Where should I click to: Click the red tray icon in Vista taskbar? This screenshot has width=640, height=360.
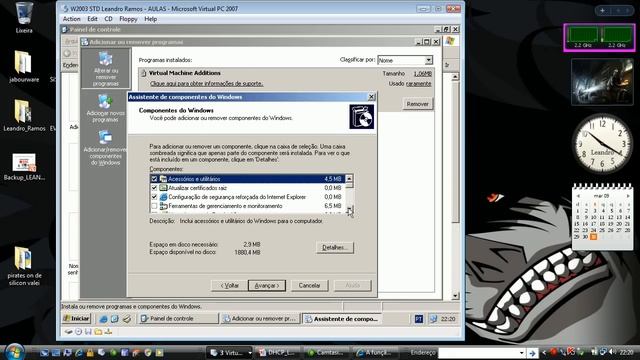tap(553, 352)
